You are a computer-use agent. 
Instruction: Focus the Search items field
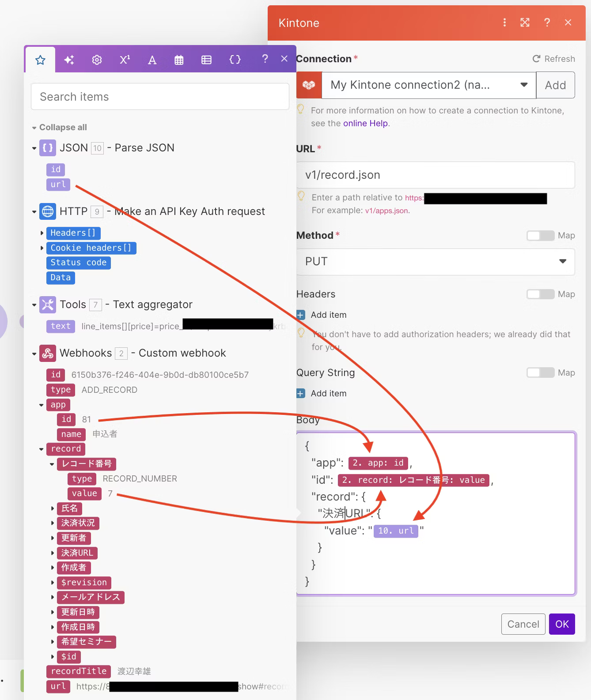160,97
